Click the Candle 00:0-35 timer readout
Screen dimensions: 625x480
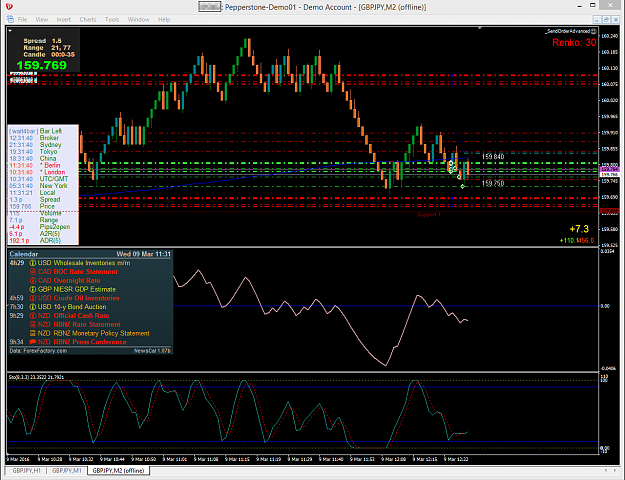pos(49,54)
